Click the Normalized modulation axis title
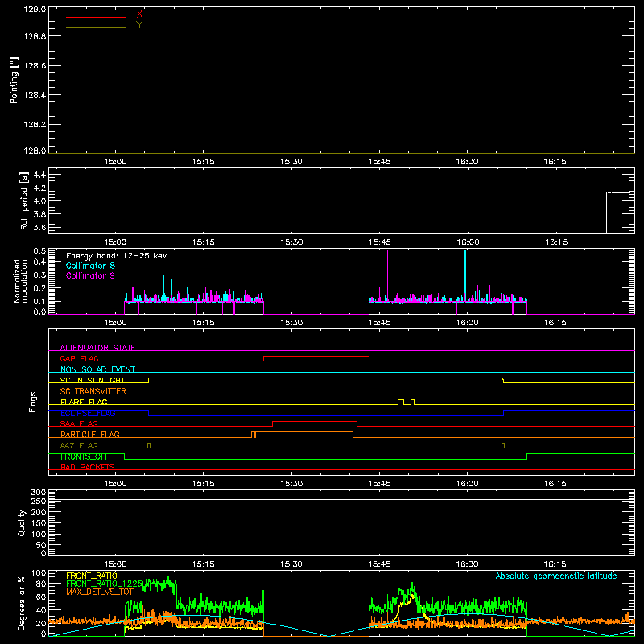The height and width of the screenshot is (644, 644). click(x=20, y=281)
